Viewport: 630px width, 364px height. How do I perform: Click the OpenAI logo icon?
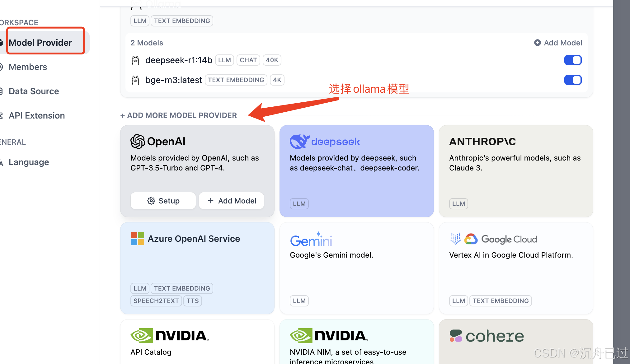click(138, 142)
